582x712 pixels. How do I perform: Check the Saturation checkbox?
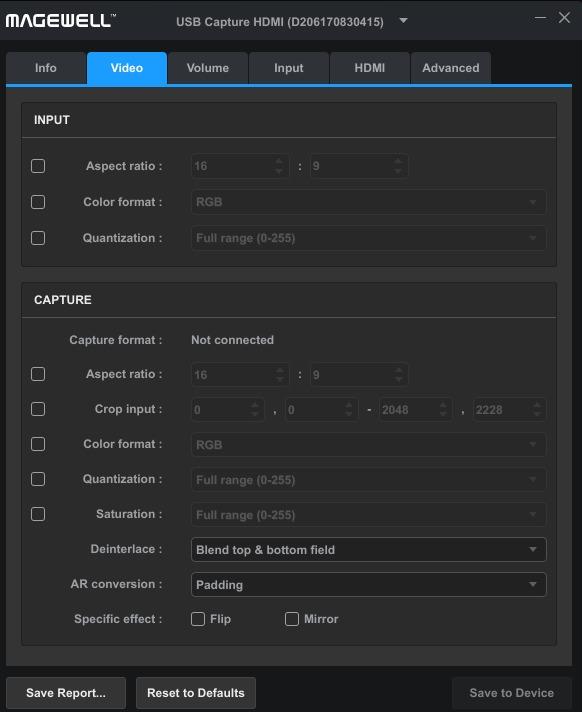pos(38,514)
